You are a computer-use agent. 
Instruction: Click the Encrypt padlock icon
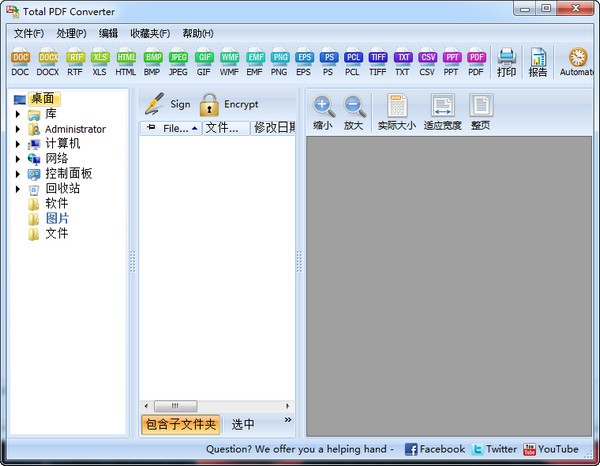coord(209,105)
